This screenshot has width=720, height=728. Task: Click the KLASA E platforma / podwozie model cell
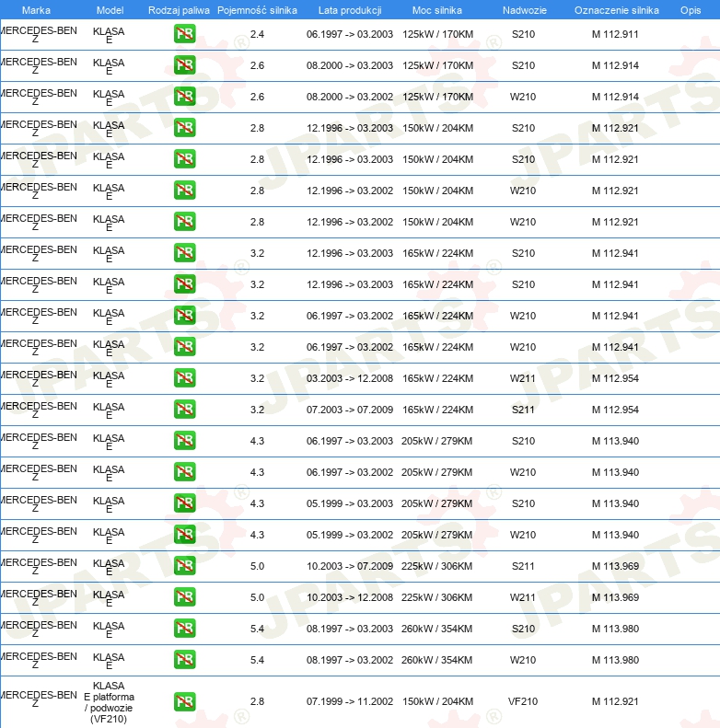pyautogui.click(x=109, y=702)
